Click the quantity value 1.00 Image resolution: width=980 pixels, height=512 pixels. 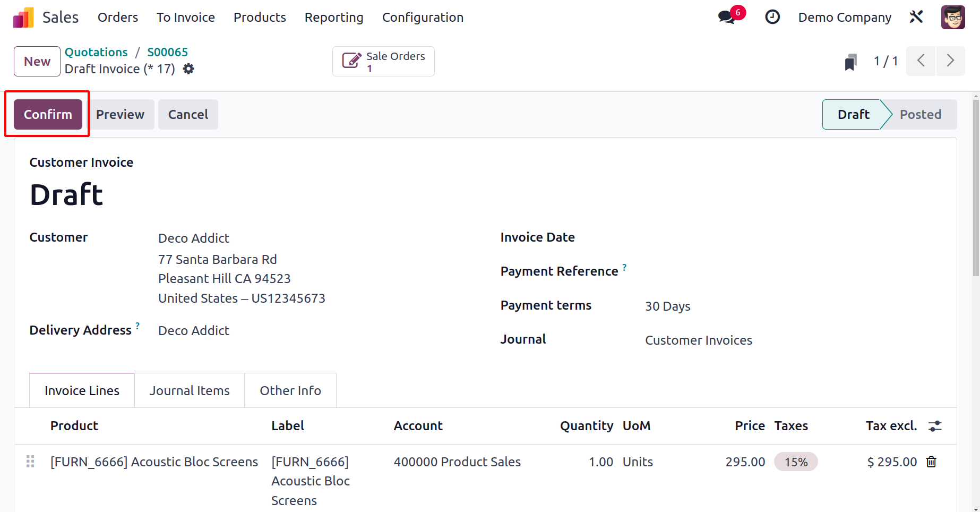tap(601, 462)
